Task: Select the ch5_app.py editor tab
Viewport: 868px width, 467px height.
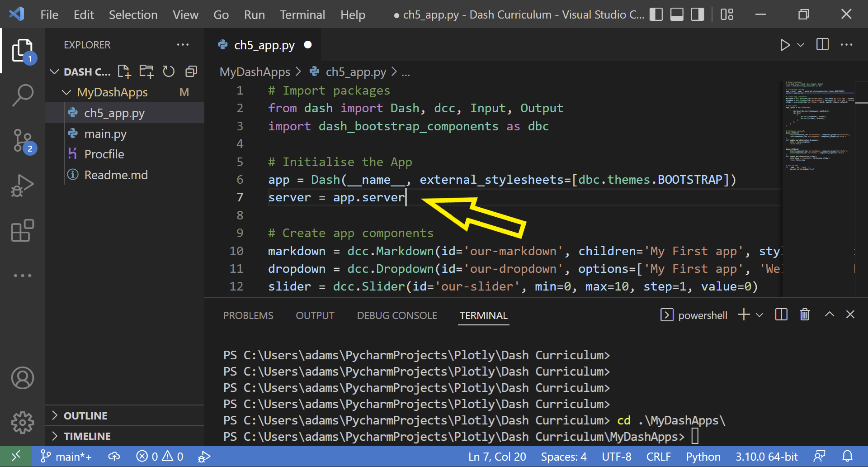Action: pyautogui.click(x=264, y=45)
